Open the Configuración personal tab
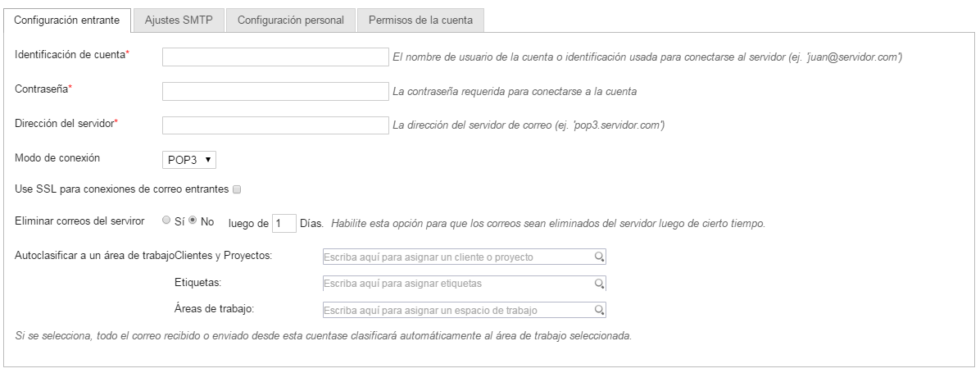This screenshot has width=980, height=373. tap(290, 20)
